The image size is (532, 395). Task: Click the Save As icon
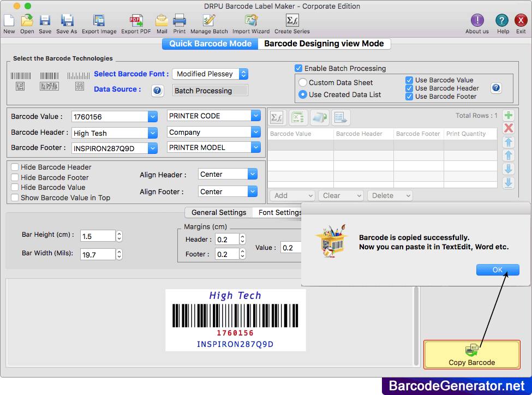(x=67, y=21)
